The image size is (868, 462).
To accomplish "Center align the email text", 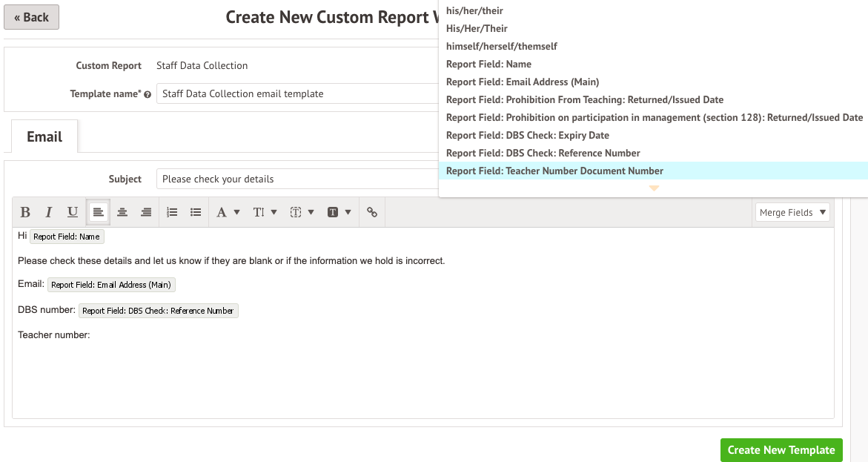I will (122, 213).
